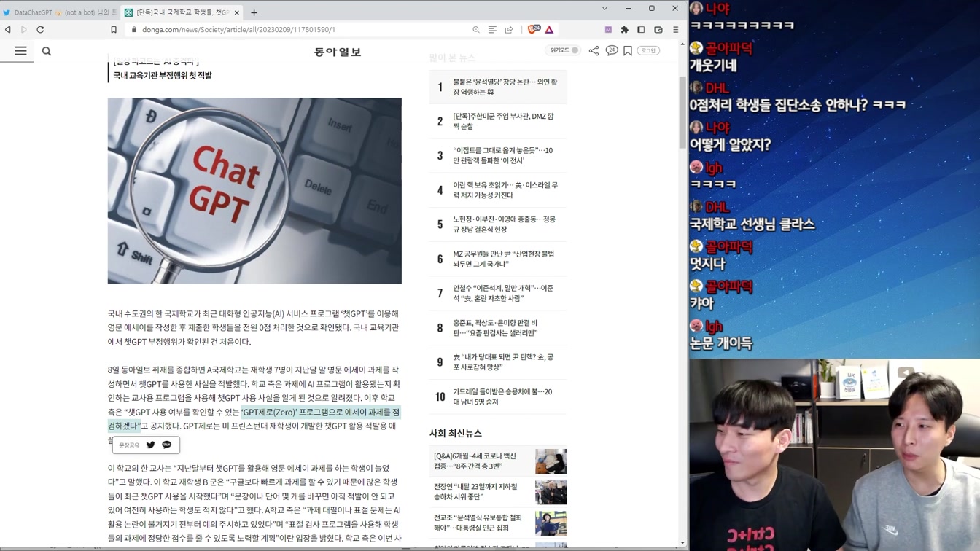This screenshot has height=551, width=980.
Task: Click lgh's chat message 논문 개이득
Action: tap(721, 343)
